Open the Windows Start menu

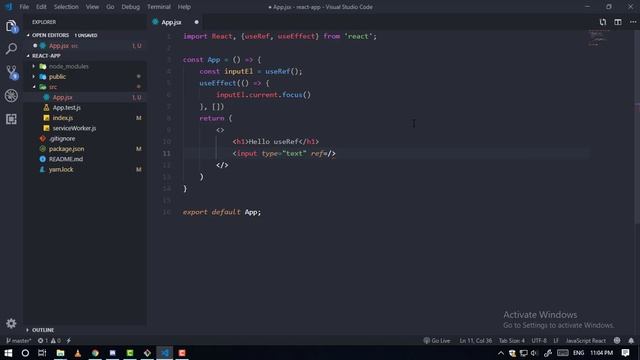tap(8, 353)
